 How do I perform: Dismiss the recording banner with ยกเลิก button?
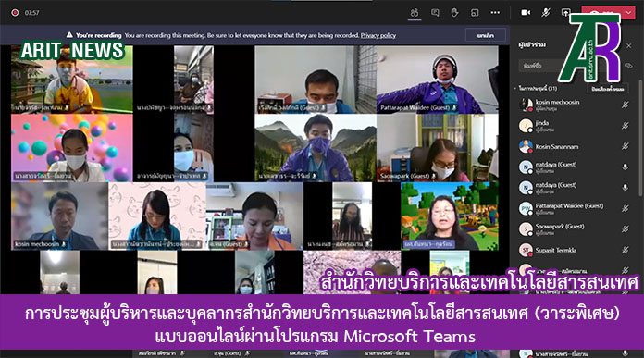[x=486, y=35]
